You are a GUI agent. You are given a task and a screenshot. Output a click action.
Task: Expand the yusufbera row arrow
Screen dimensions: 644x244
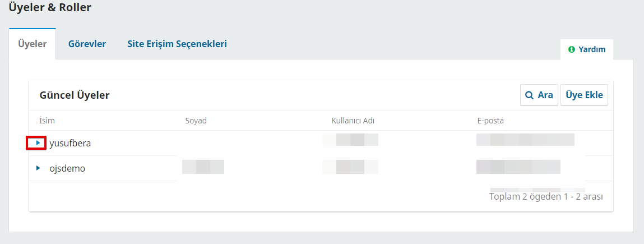(x=38, y=143)
